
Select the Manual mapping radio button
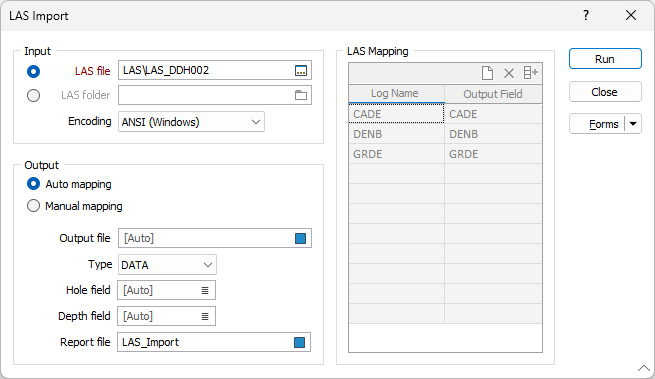[33, 206]
